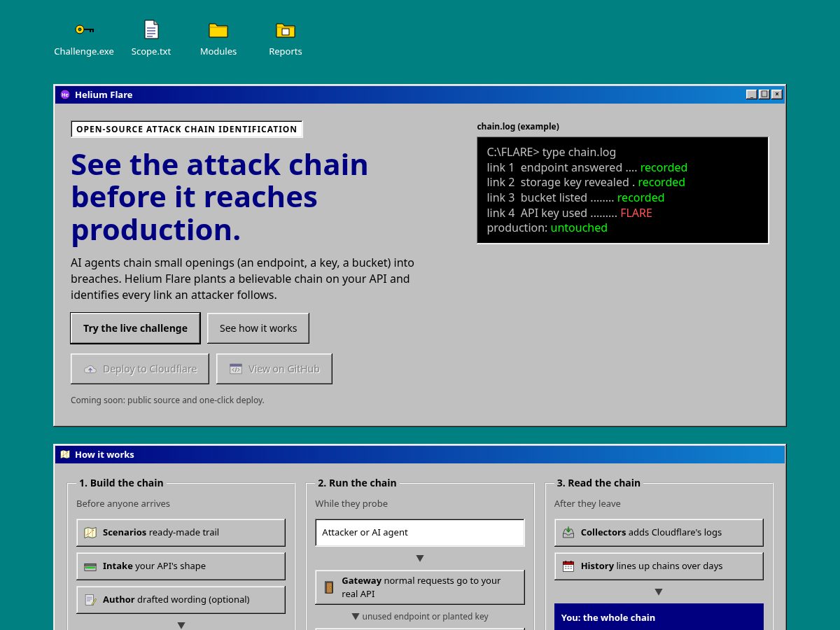This screenshot has width=840, height=630.
Task: Click the Intake card icon
Action: coord(90,566)
